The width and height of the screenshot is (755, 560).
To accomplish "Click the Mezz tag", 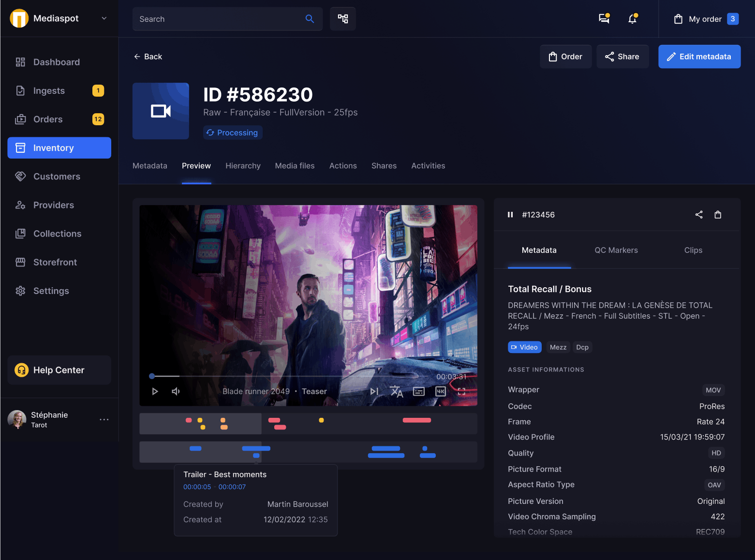I will (558, 347).
